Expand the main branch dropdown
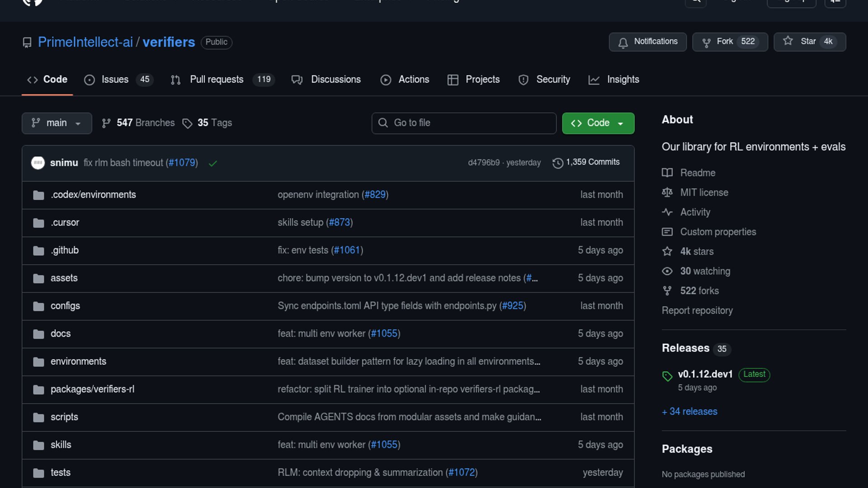 (57, 123)
